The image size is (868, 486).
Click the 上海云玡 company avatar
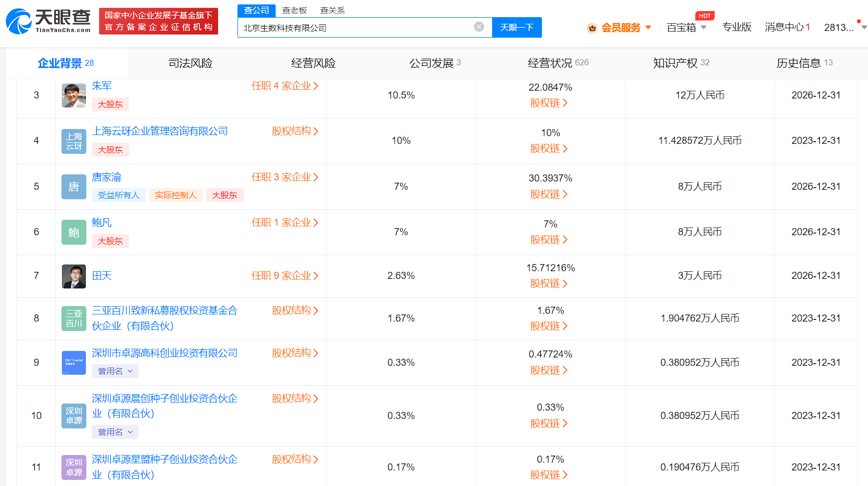click(74, 141)
